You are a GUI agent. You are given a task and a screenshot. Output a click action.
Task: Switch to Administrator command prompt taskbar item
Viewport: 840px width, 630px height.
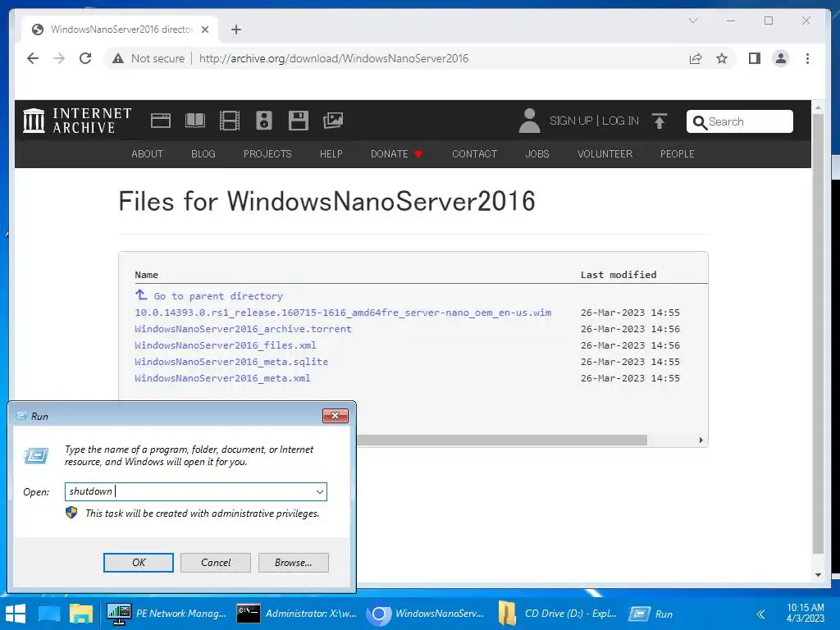point(297,614)
